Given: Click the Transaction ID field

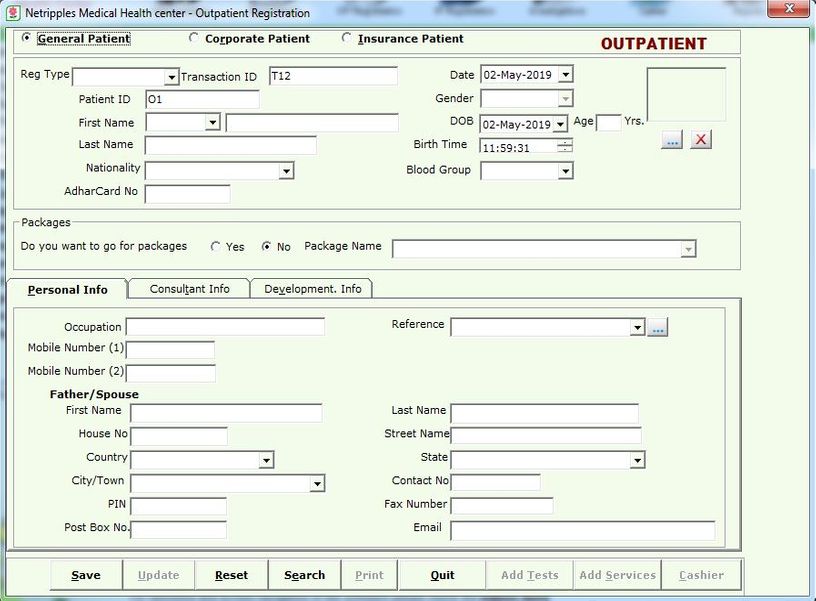Looking at the screenshot, I should [x=334, y=76].
